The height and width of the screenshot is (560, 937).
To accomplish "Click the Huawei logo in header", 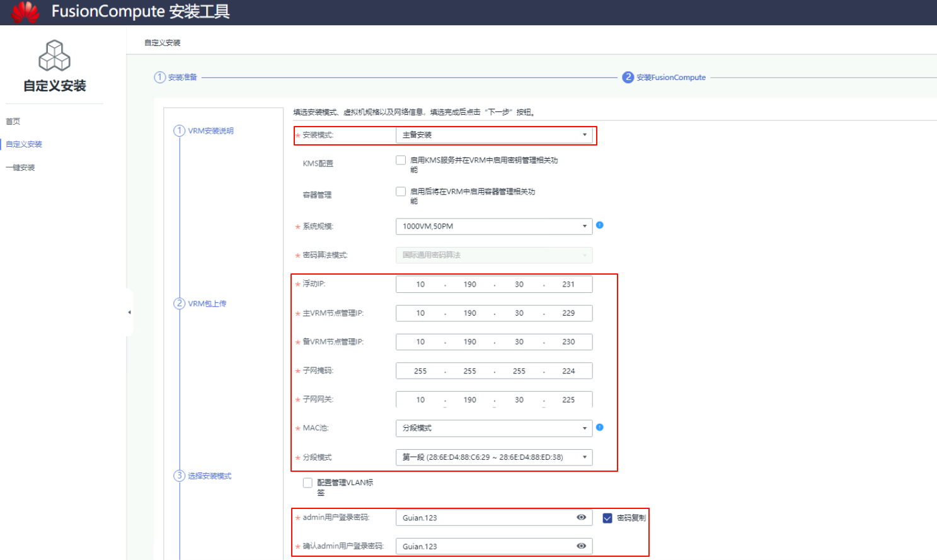I will coord(25,12).
